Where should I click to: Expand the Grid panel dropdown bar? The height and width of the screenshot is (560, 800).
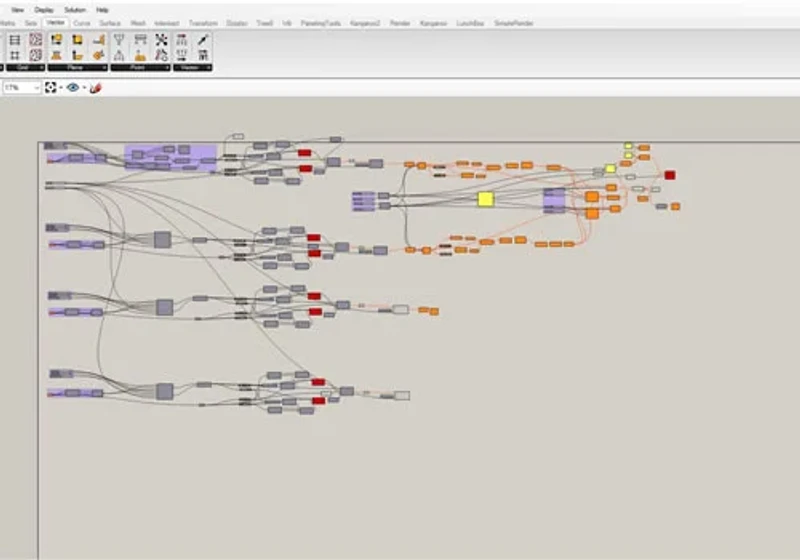tap(25, 67)
